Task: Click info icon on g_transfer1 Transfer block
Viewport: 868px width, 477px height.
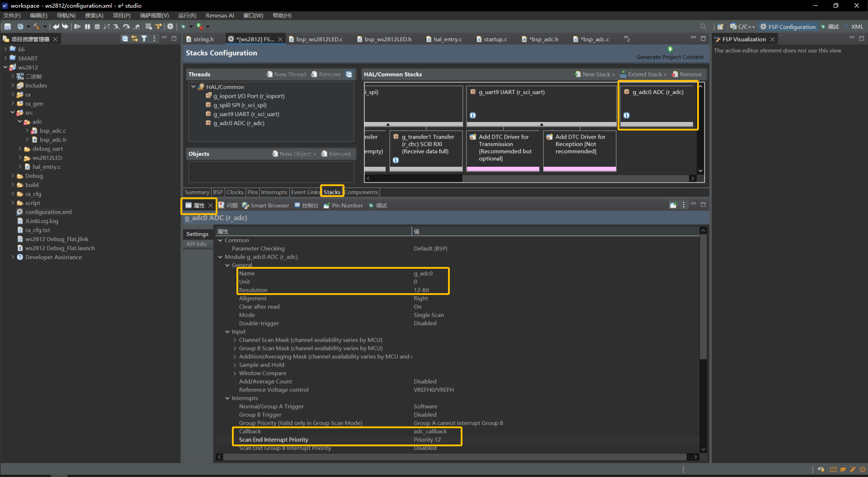Action: (x=396, y=160)
